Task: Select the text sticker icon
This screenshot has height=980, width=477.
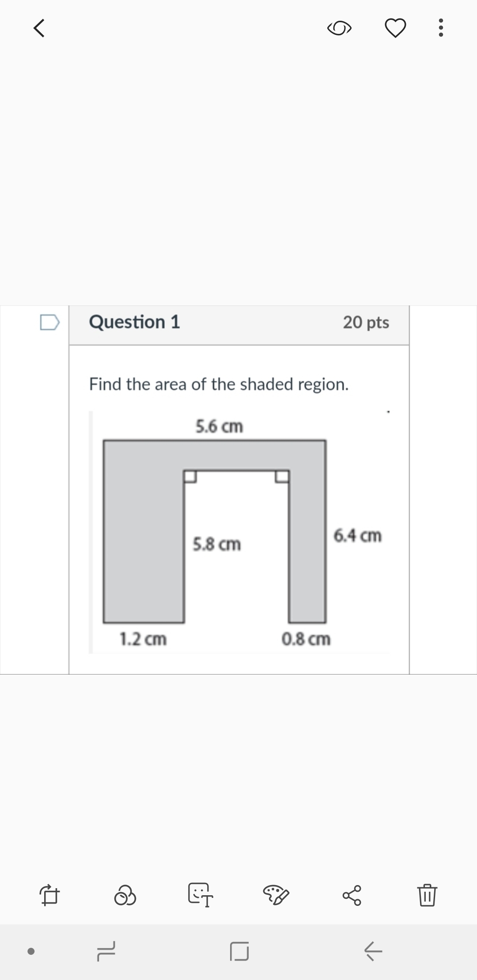Action: click(x=201, y=895)
